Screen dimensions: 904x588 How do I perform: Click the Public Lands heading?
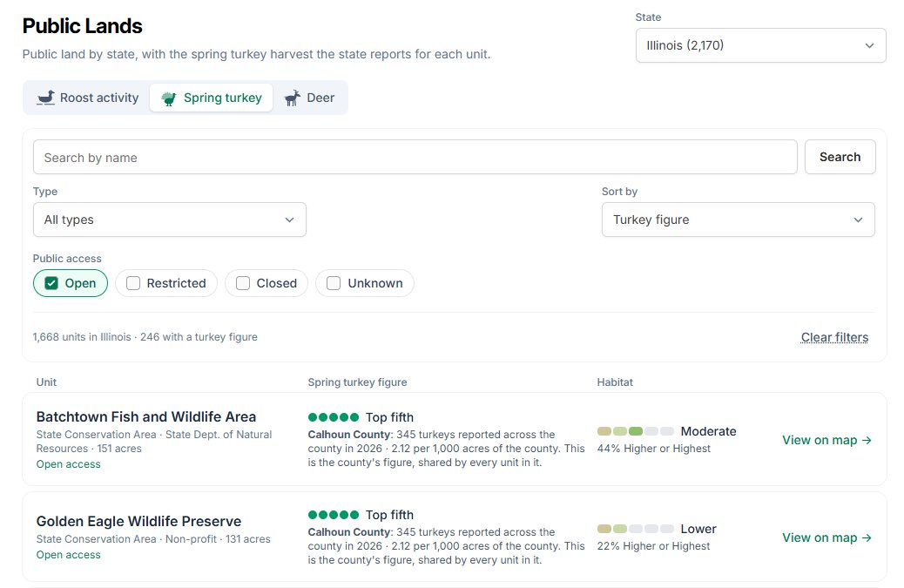click(x=83, y=26)
